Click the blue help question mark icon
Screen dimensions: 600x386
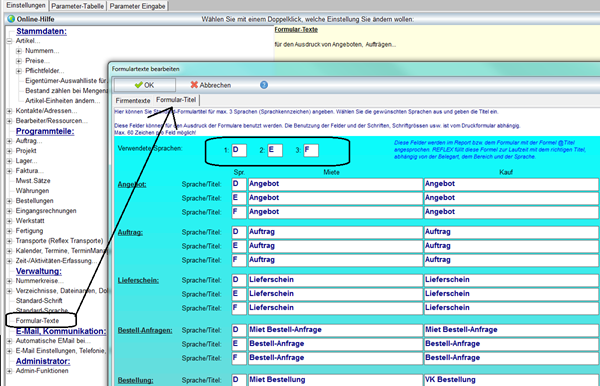click(264, 85)
